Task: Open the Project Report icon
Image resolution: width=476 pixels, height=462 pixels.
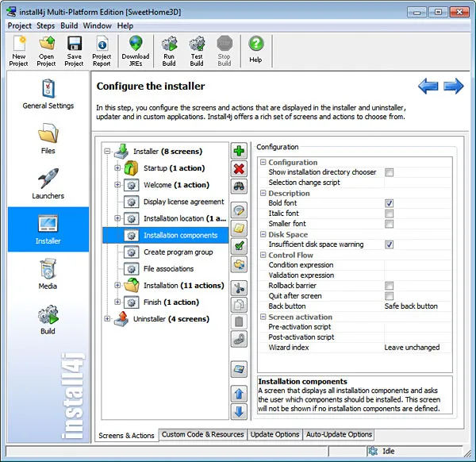Action: pyautogui.click(x=102, y=51)
